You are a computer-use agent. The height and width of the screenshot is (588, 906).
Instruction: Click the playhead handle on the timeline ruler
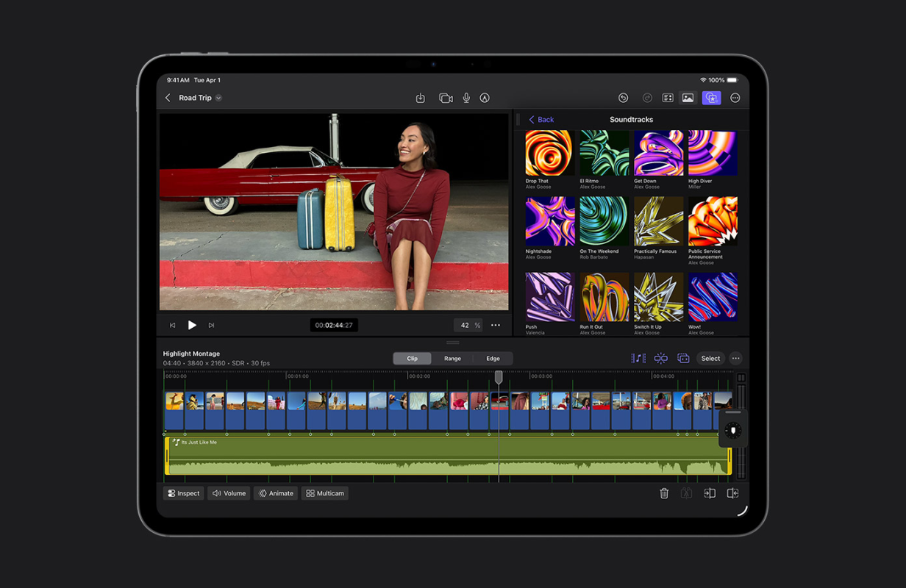point(499,377)
